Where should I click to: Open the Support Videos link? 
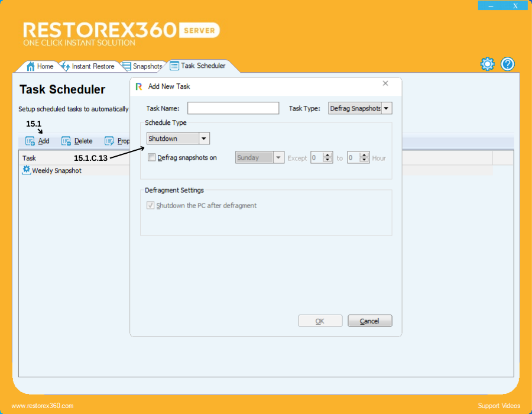coord(499,406)
